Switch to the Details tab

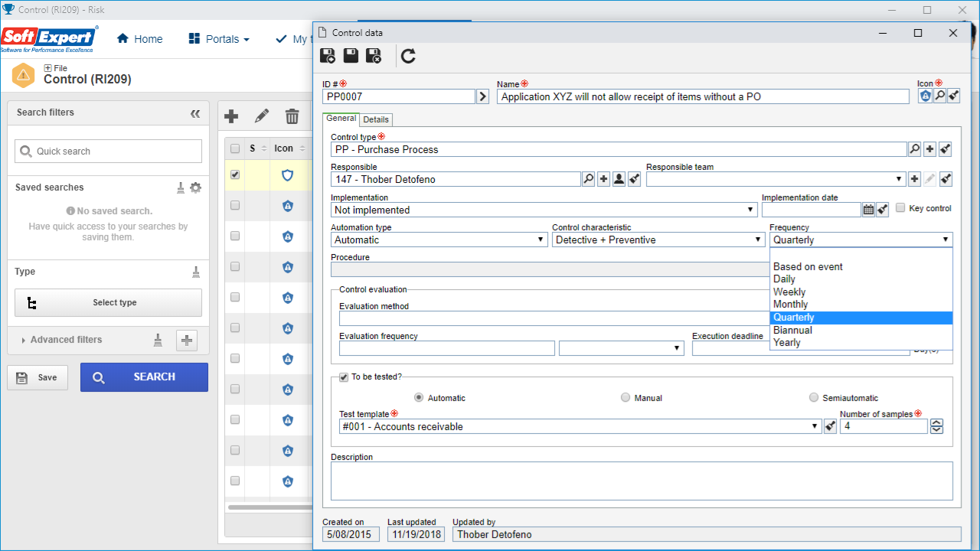376,119
